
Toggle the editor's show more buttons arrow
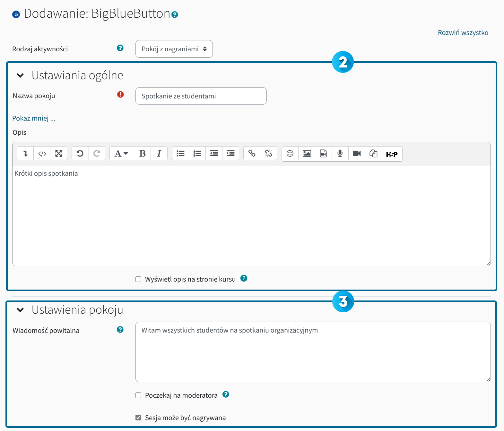point(25,154)
